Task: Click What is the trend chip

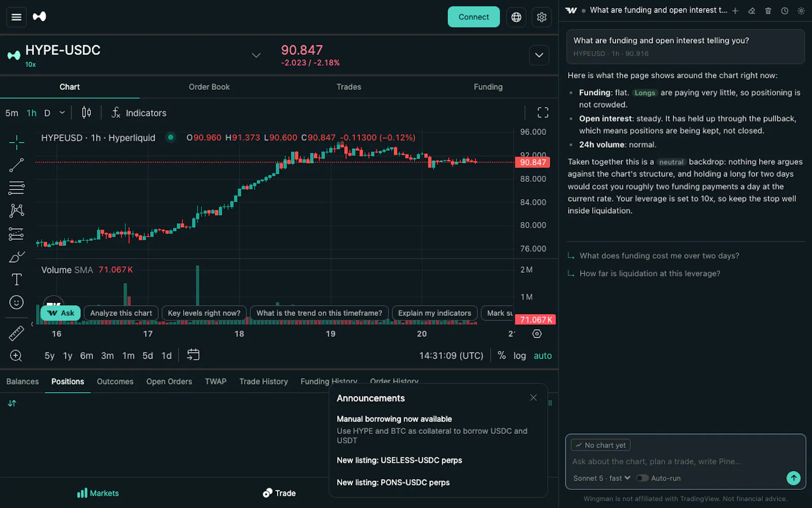Action: point(319,313)
